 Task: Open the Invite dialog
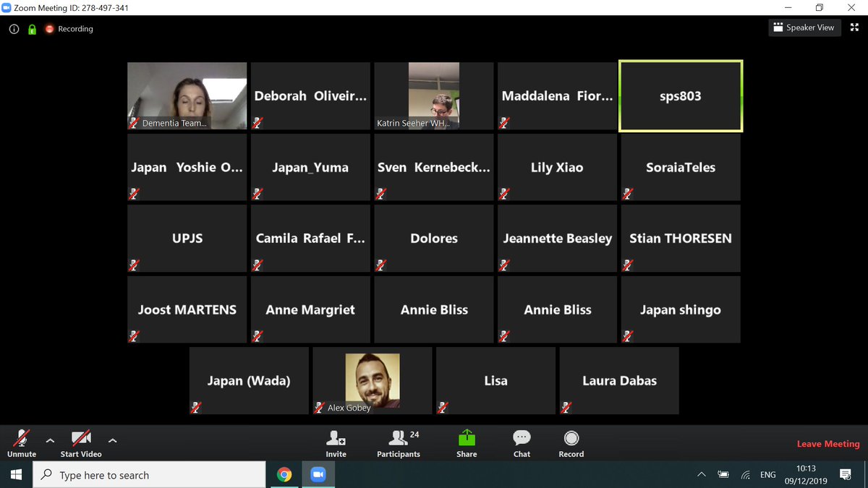[x=336, y=443]
